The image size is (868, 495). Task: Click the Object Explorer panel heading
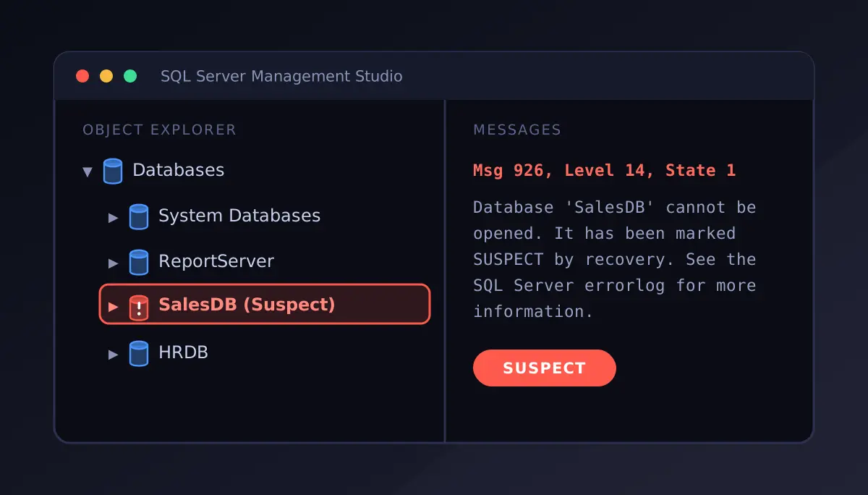[x=159, y=130]
